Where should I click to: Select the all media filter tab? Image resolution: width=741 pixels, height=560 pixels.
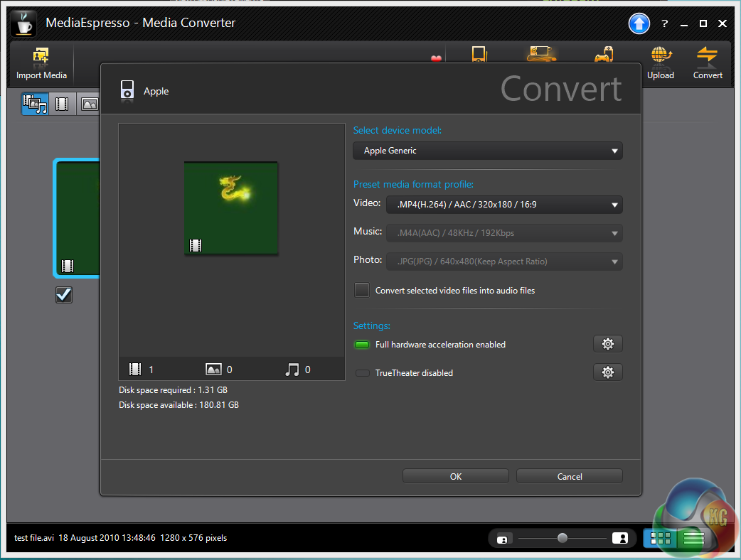(35, 104)
